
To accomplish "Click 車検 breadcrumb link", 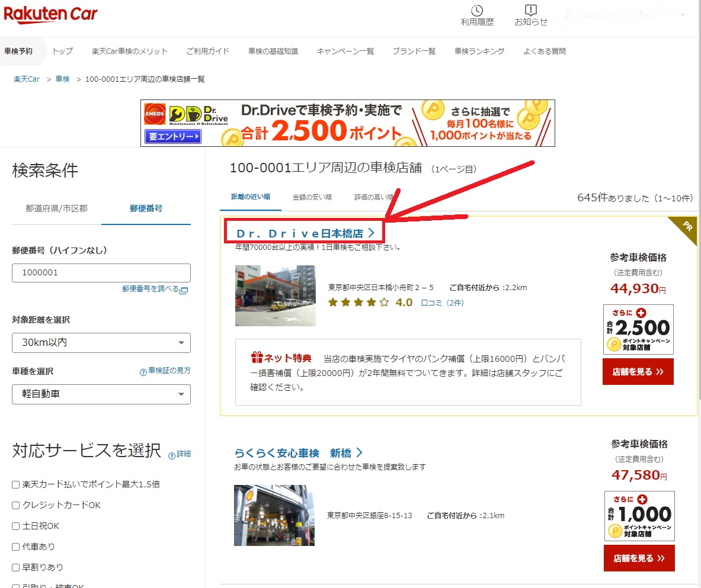I will [x=63, y=79].
